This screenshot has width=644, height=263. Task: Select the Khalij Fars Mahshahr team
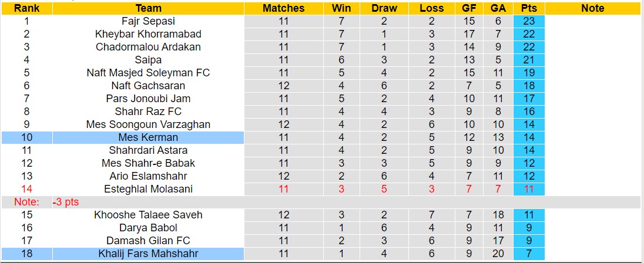[148, 254]
